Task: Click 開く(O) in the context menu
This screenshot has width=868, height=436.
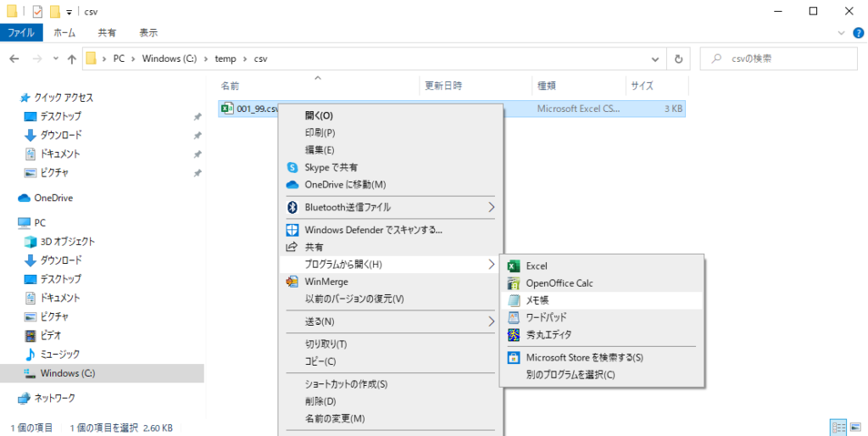Action: [x=390, y=115]
